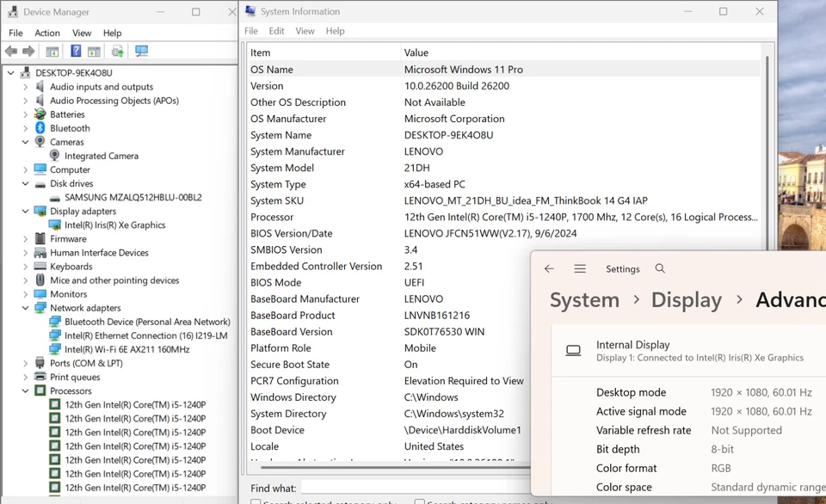Click the Forward arrow in Device Manager toolbar
826x504 pixels.
tap(28, 51)
